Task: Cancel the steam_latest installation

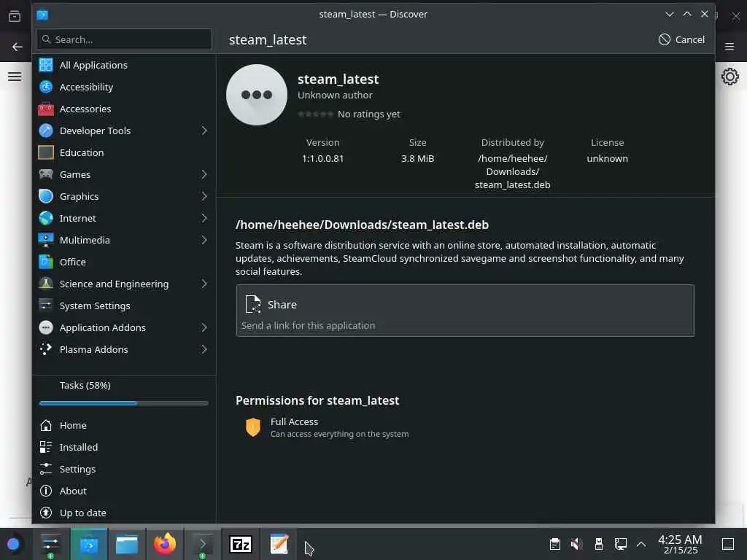Action: [681, 39]
